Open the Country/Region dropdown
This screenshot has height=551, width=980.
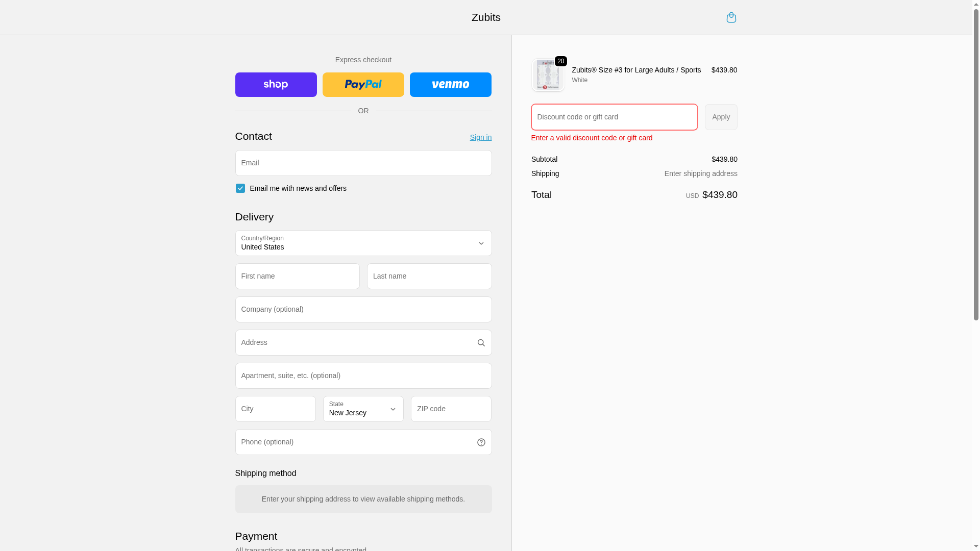(363, 243)
